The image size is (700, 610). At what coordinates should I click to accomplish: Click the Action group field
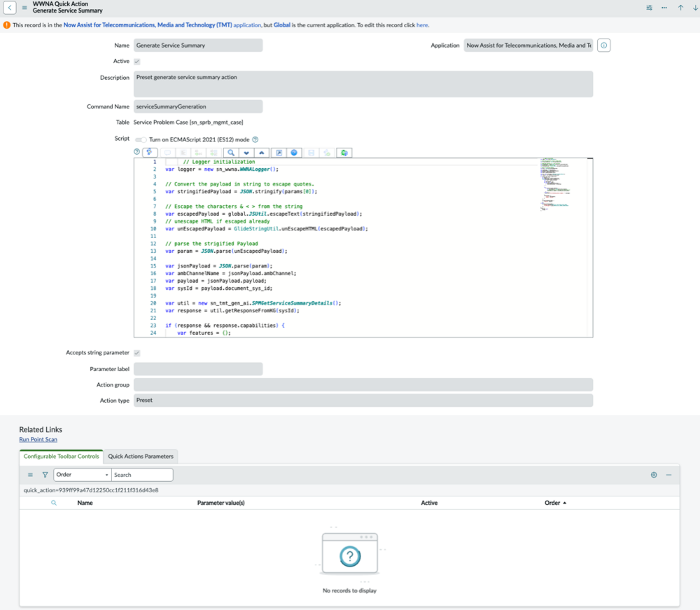point(363,384)
